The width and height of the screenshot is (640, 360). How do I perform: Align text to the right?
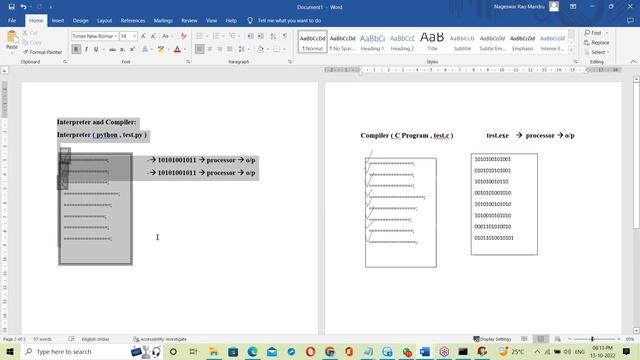(220, 49)
